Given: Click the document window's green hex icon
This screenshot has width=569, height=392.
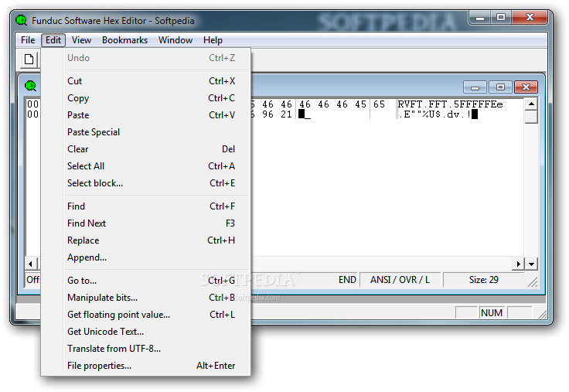Looking at the screenshot, I should [31, 86].
